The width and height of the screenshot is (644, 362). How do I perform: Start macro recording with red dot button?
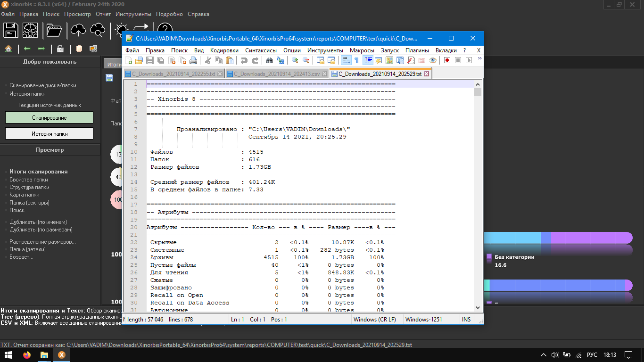click(447, 60)
